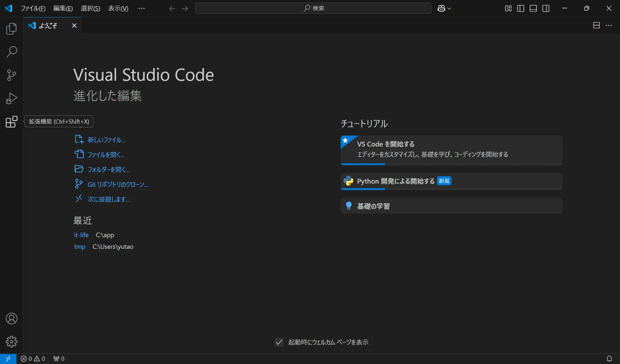Click the 次に接続します... link

click(109, 199)
